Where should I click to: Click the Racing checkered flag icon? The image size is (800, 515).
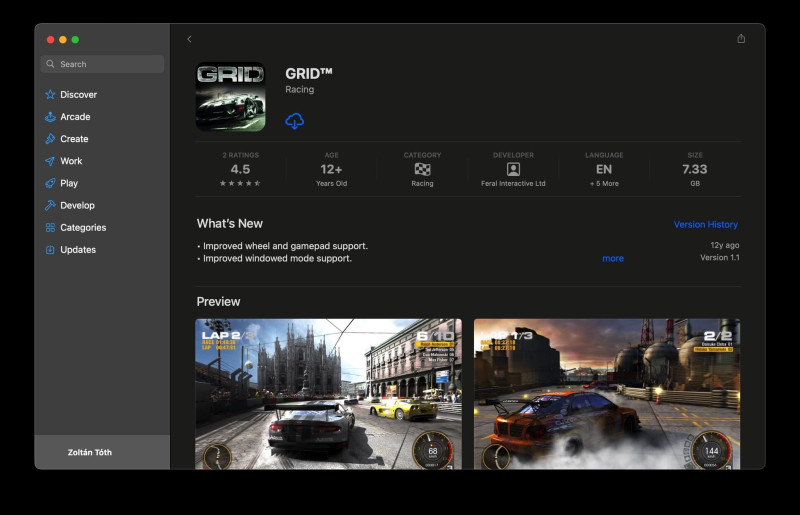(x=422, y=169)
